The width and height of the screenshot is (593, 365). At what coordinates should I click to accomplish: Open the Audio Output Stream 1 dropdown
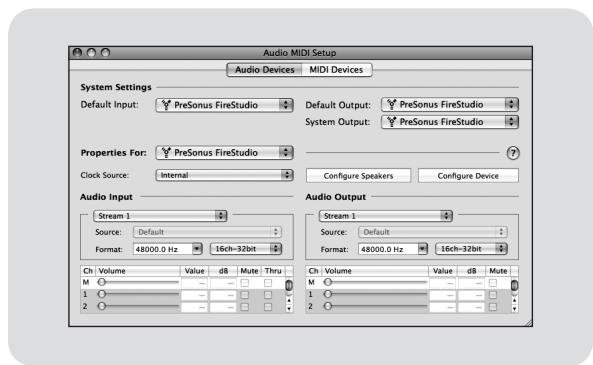pos(385,216)
